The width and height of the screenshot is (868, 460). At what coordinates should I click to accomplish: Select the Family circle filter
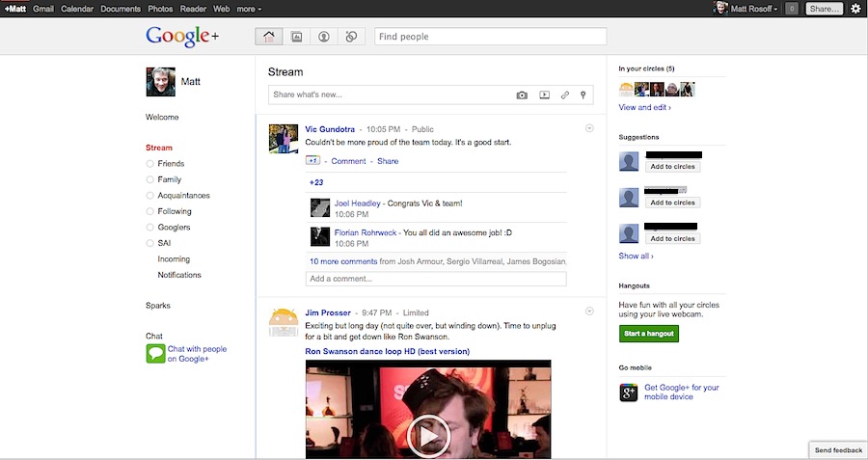pyautogui.click(x=170, y=179)
